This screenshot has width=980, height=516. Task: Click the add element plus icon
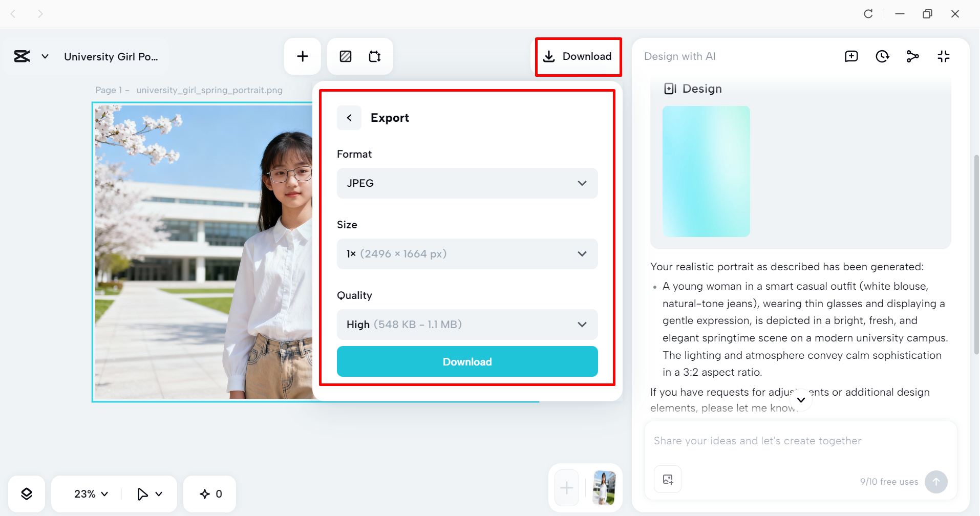pos(303,56)
